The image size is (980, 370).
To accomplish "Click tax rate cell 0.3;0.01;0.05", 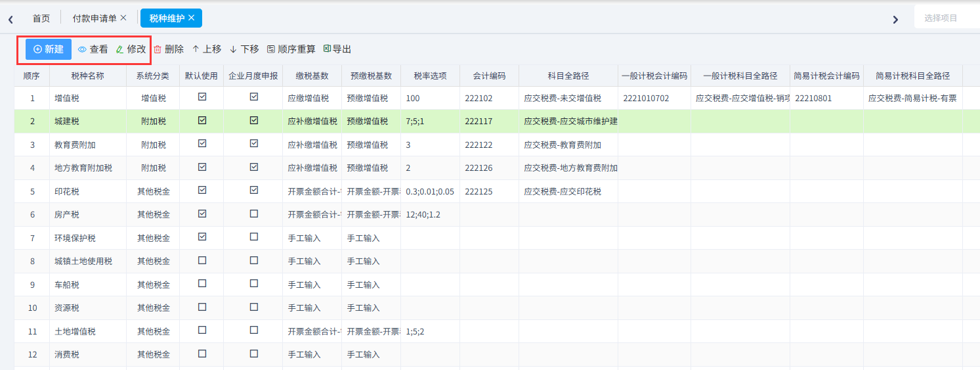I will 430,191.
